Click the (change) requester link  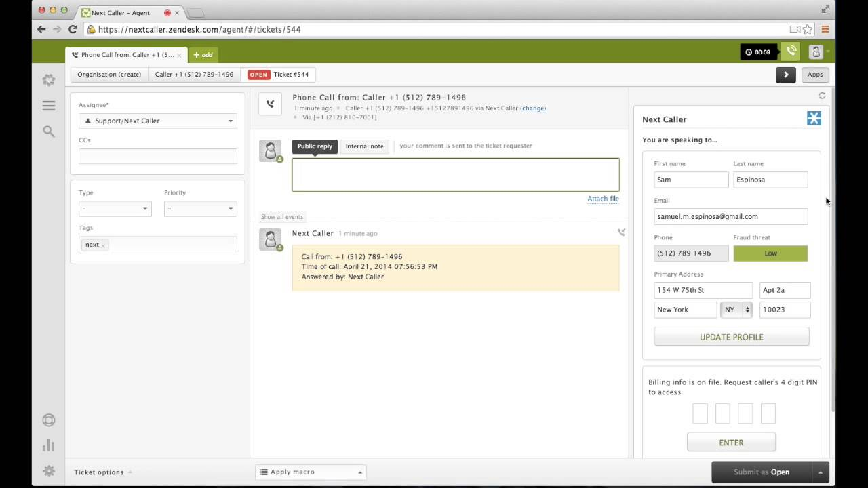533,108
